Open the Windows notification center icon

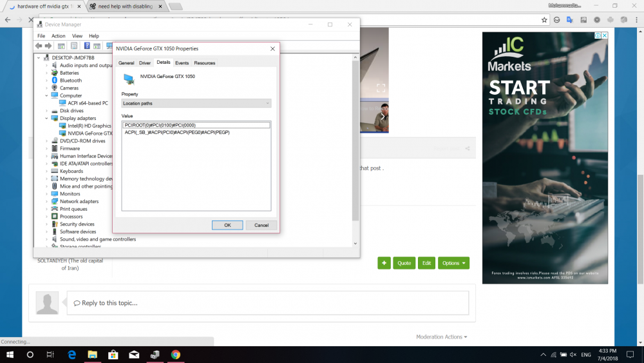point(630,355)
